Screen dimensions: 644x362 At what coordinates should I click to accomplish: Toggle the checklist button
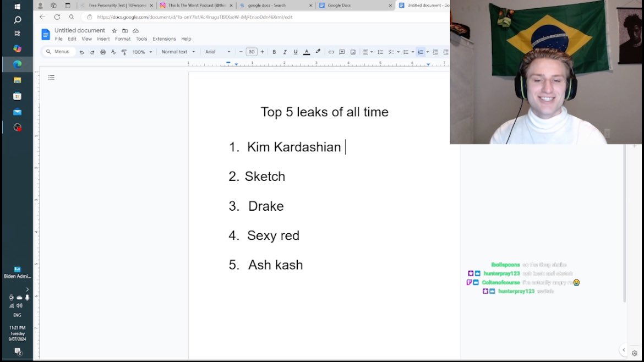coord(391,52)
